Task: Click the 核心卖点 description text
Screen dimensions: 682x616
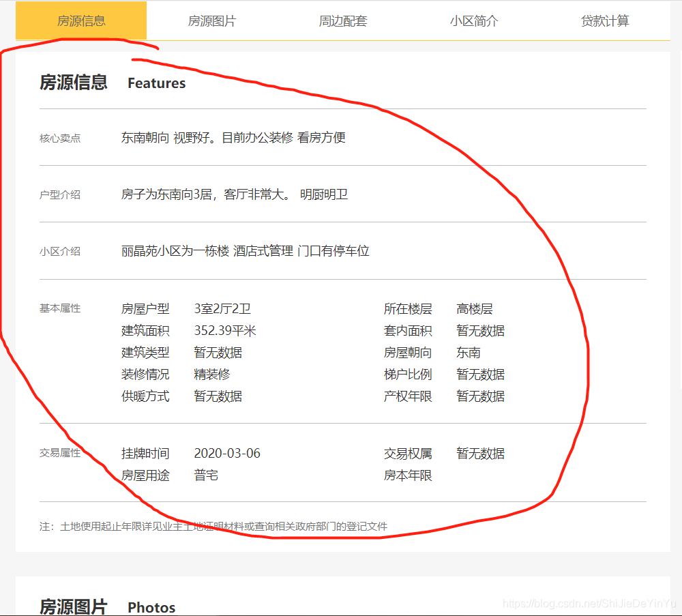Action: pyautogui.click(x=233, y=137)
